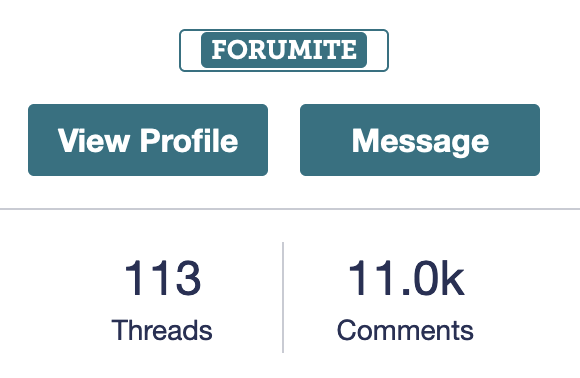Click the View Profile button
Viewport: 580px width, 378px height.
pyautogui.click(x=148, y=140)
